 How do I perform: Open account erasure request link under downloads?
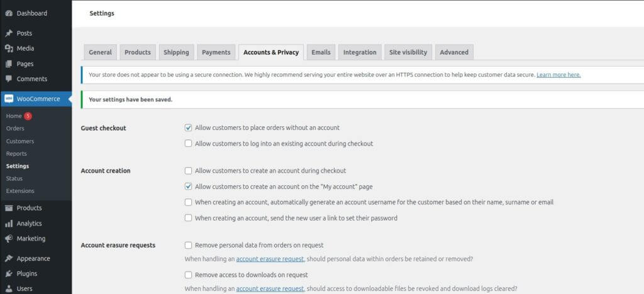pyautogui.click(x=270, y=289)
